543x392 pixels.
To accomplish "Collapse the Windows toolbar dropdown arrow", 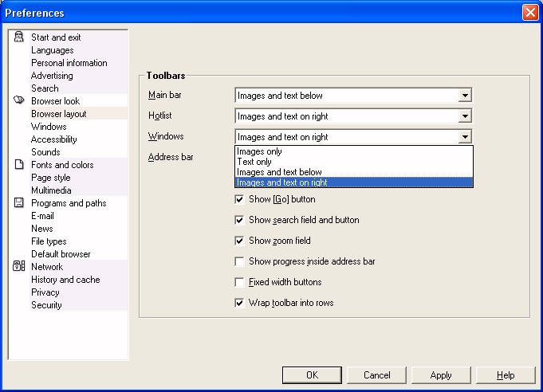I will [465, 137].
